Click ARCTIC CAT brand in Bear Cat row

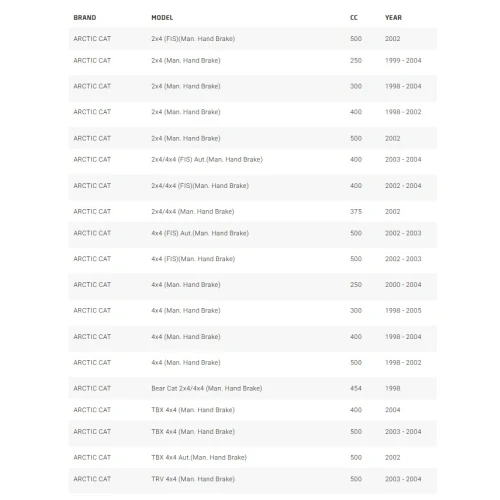92,389
